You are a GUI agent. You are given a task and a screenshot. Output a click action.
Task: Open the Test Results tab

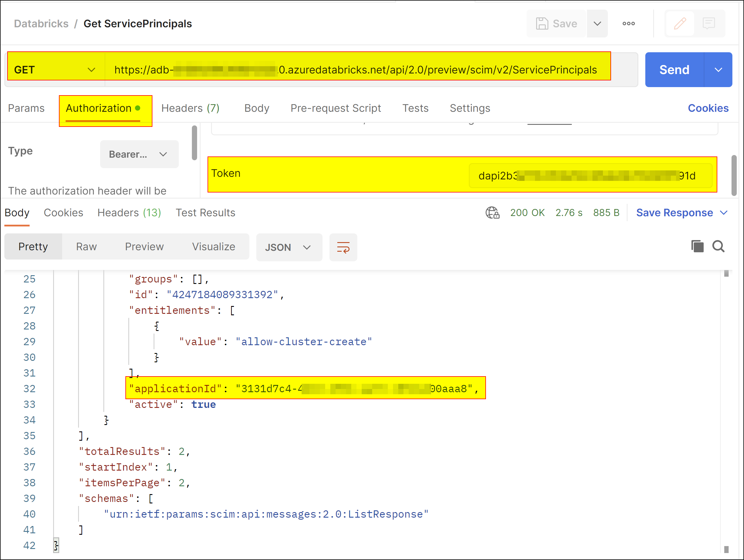206,213
